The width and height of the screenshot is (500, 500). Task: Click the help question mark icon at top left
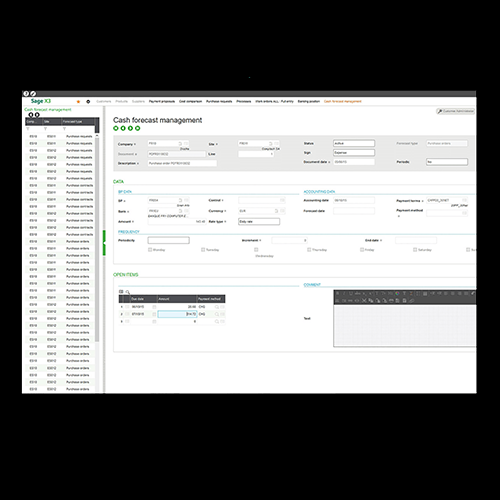(26, 94)
